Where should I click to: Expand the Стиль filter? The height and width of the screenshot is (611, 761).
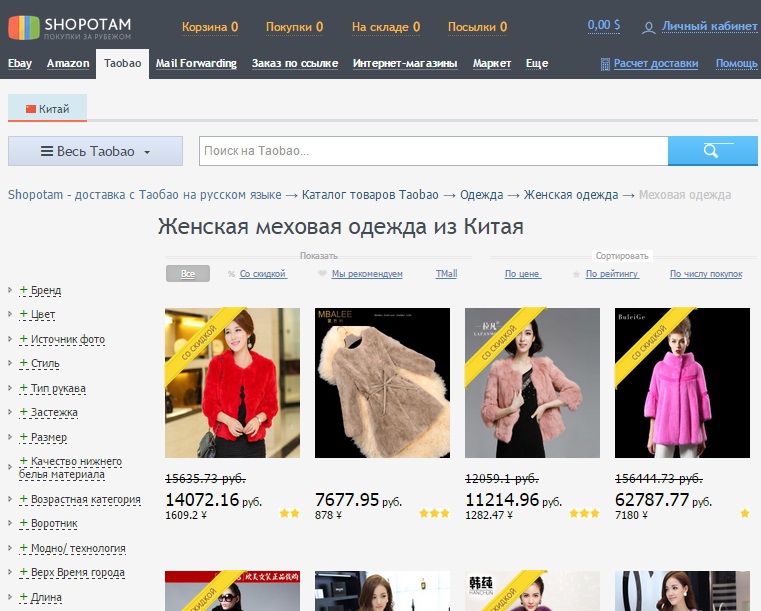(x=39, y=363)
